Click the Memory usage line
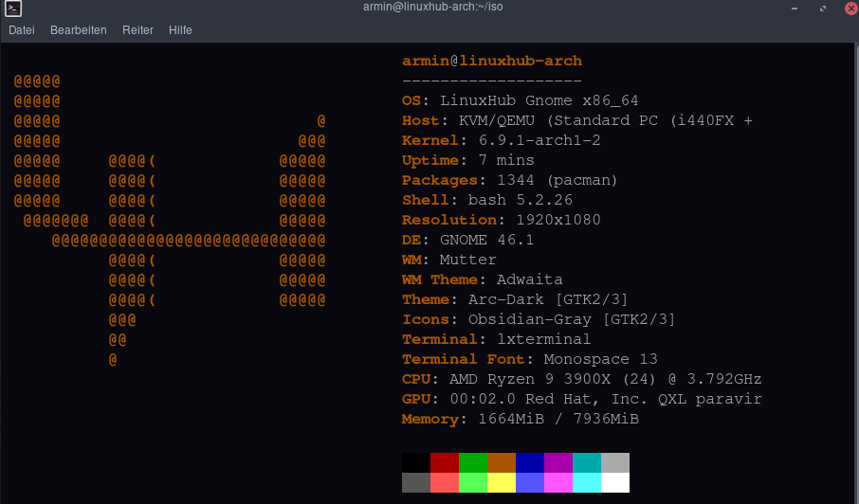859x504 pixels. click(520, 419)
